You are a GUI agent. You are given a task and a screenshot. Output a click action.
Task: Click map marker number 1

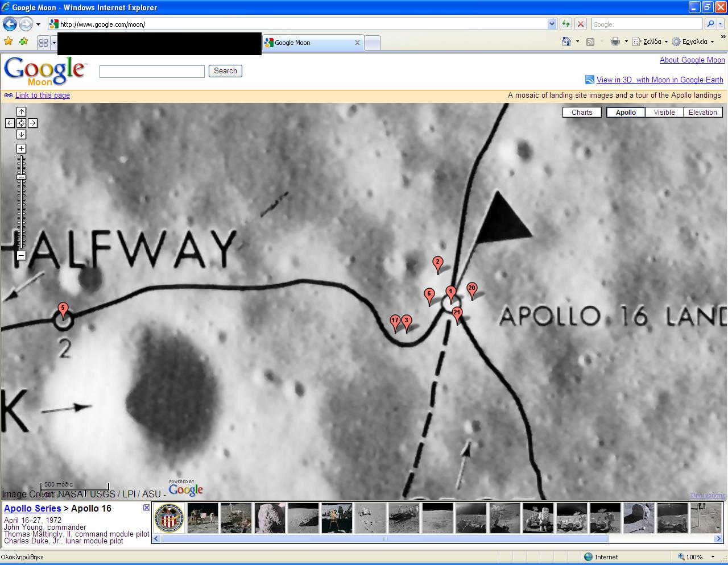(450, 294)
